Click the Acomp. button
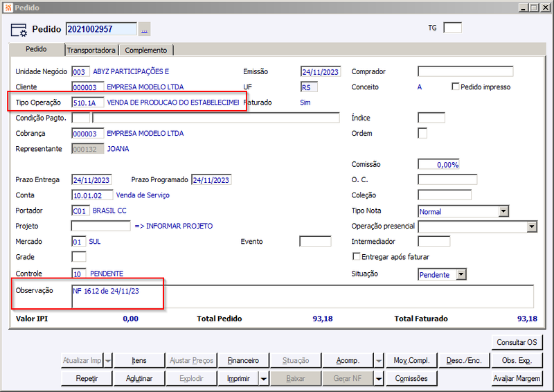 click(x=348, y=361)
